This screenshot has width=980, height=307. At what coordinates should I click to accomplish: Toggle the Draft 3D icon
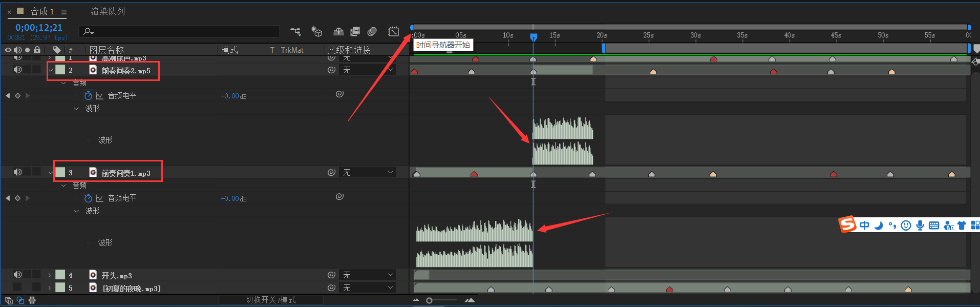(x=316, y=31)
